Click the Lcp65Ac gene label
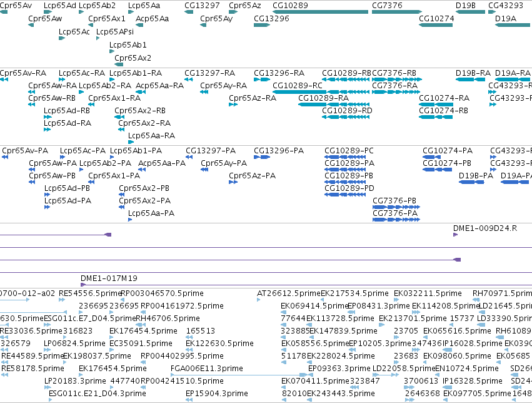The width and height of the screenshot is (532, 403). [74, 31]
